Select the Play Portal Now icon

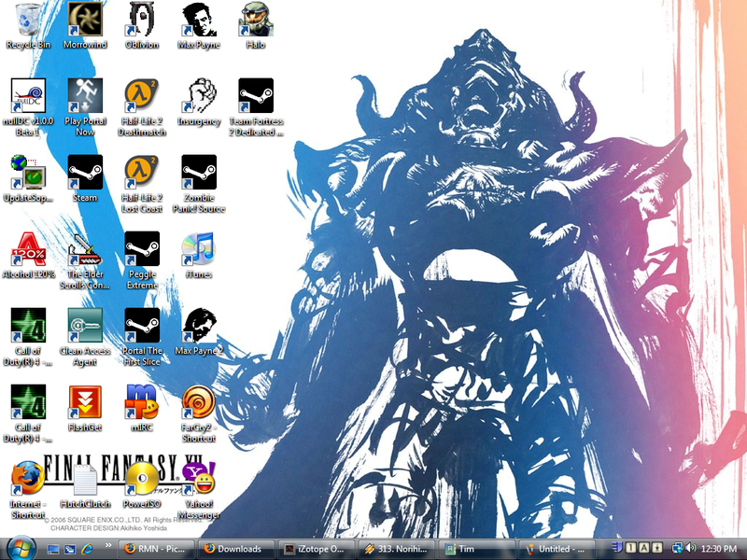[85, 95]
